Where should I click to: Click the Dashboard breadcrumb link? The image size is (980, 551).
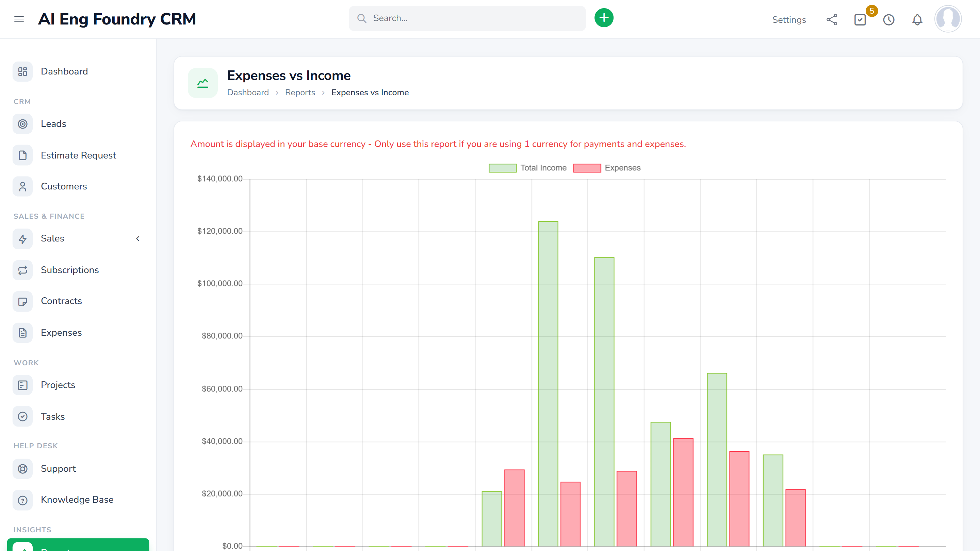coord(248,93)
